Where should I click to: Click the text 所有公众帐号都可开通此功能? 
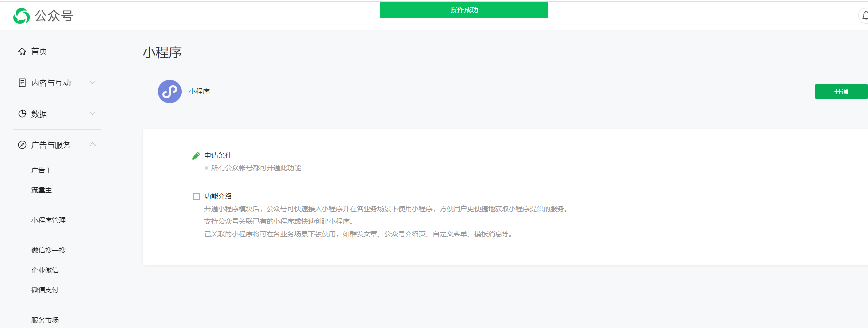[256, 168]
